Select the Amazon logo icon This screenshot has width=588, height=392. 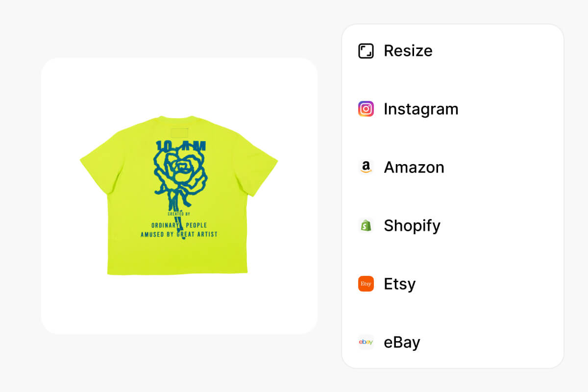coord(366,167)
